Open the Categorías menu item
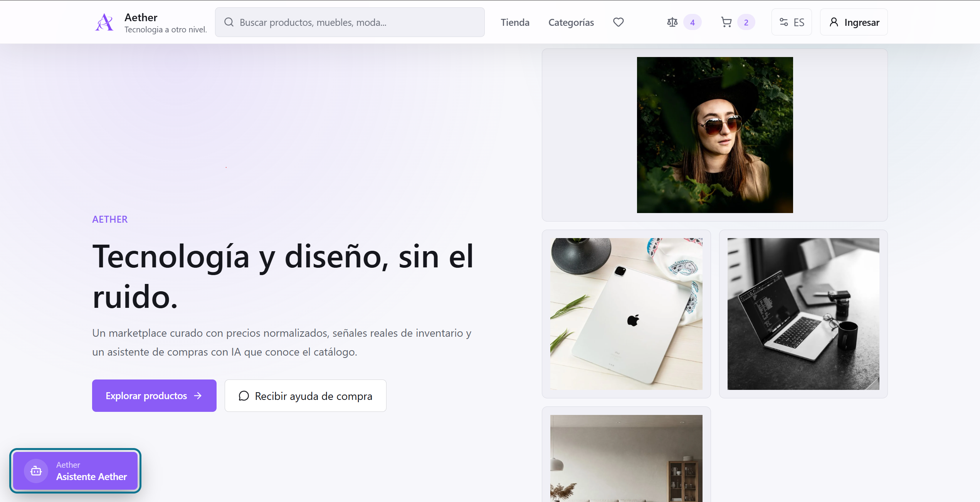980x502 pixels. point(571,22)
